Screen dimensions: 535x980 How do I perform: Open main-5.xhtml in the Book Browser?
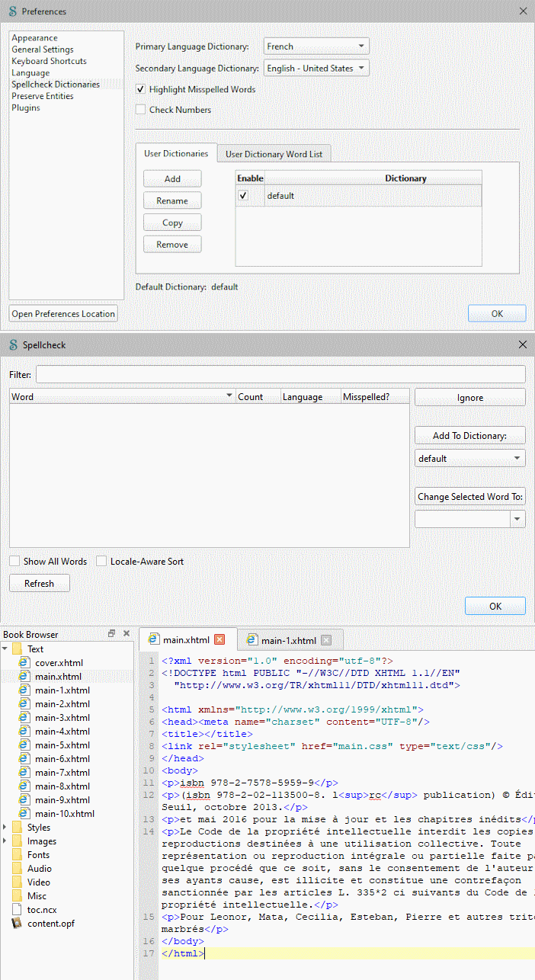(62, 745)
